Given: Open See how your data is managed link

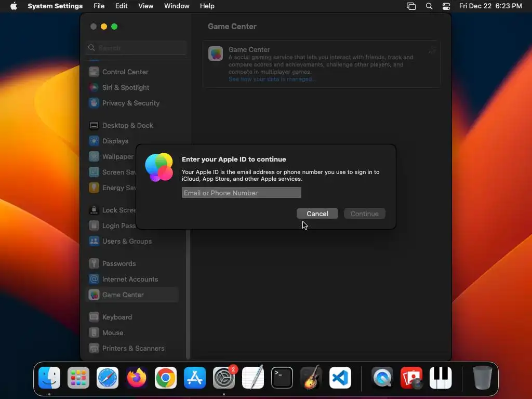Looking at the screenshot, I should [x=271, y=79].
